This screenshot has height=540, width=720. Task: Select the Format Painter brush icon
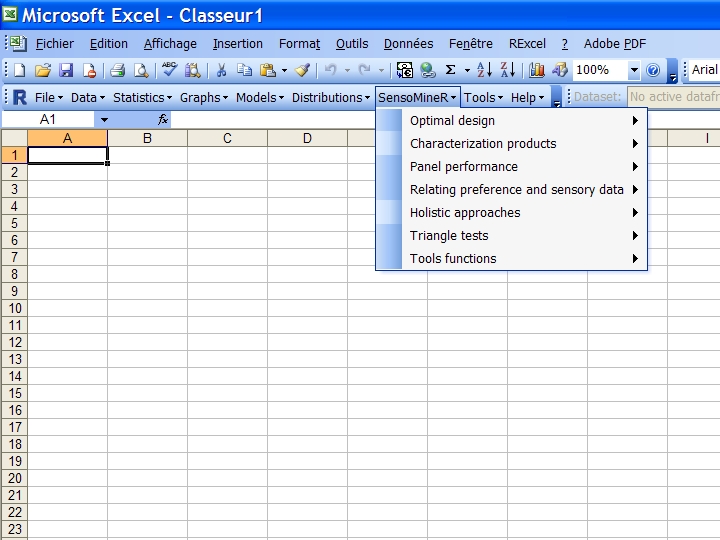pyautogui.click(x=303, y=70)
